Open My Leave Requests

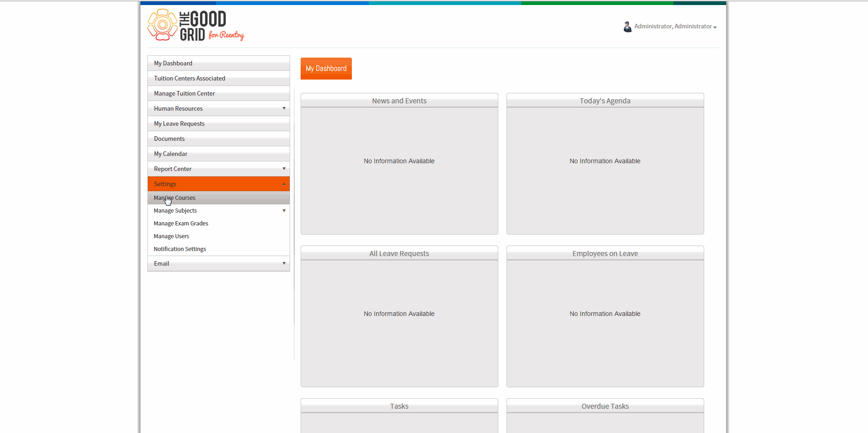219,123
